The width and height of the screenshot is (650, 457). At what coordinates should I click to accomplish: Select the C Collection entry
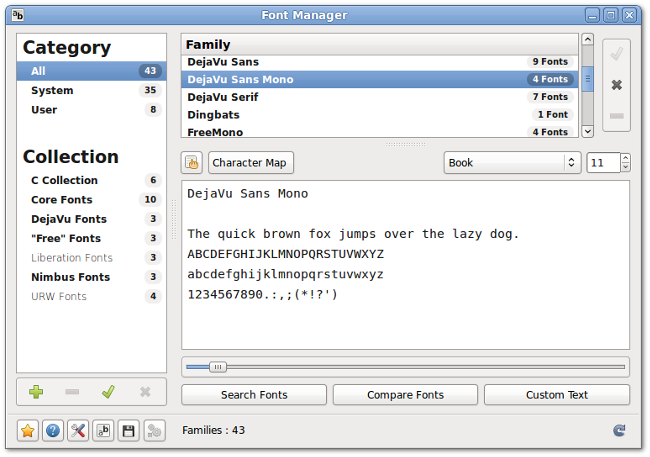tap(92, 180)
